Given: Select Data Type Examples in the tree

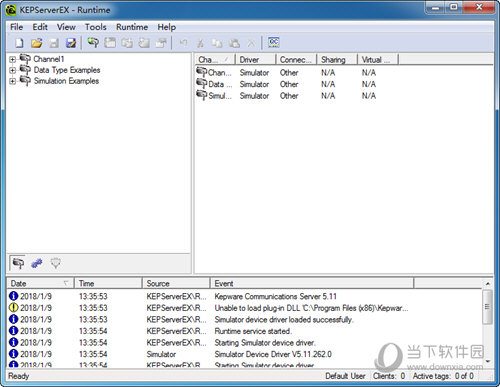Looking at the screenshot, I should coord(67,70).
